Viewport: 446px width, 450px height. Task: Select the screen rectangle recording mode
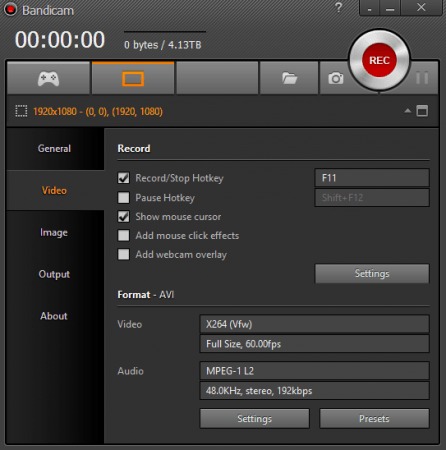pyautogui.click(x=133, y=79)
